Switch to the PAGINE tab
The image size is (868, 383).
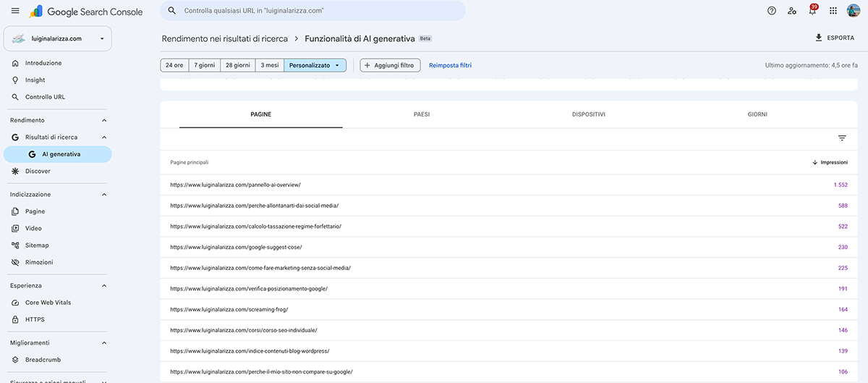point(261,114)
